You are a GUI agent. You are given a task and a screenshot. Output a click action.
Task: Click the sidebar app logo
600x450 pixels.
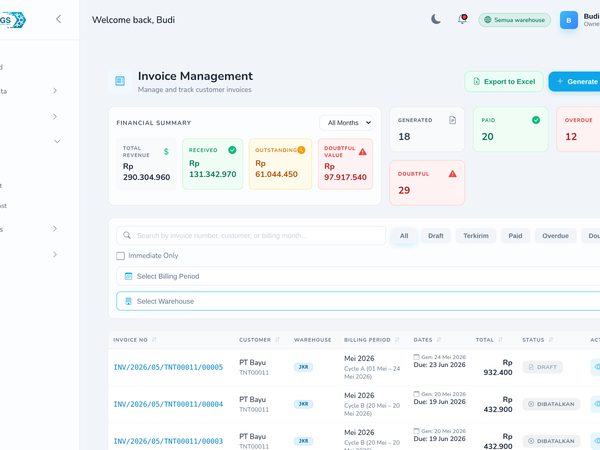point(13,20)
